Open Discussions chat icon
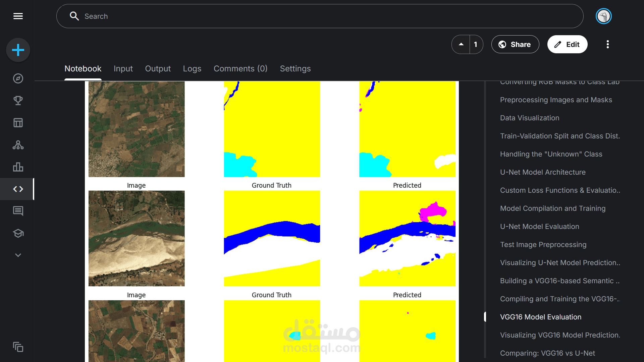The width and height of the screenshot is (644, 362). coord(18,211)
